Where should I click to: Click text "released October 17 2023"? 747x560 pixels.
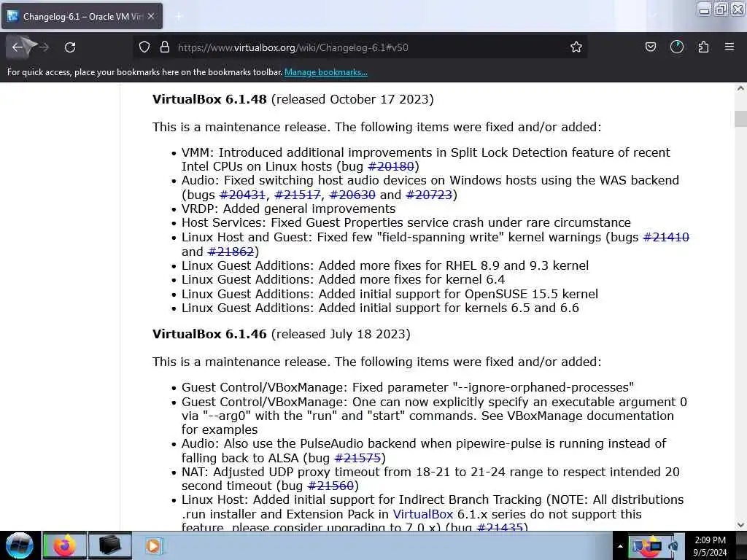tap(352, 99)
